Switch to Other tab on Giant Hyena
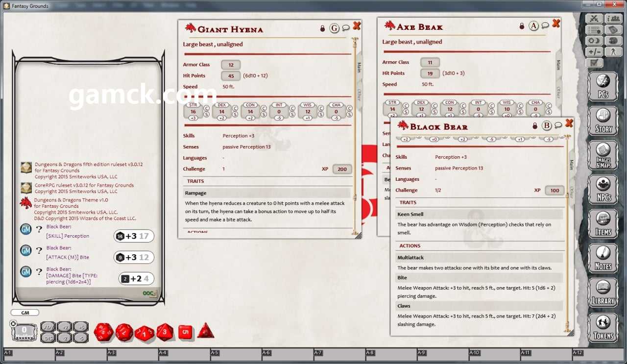This screenshot has height=364, width=627. pos(359,94)
